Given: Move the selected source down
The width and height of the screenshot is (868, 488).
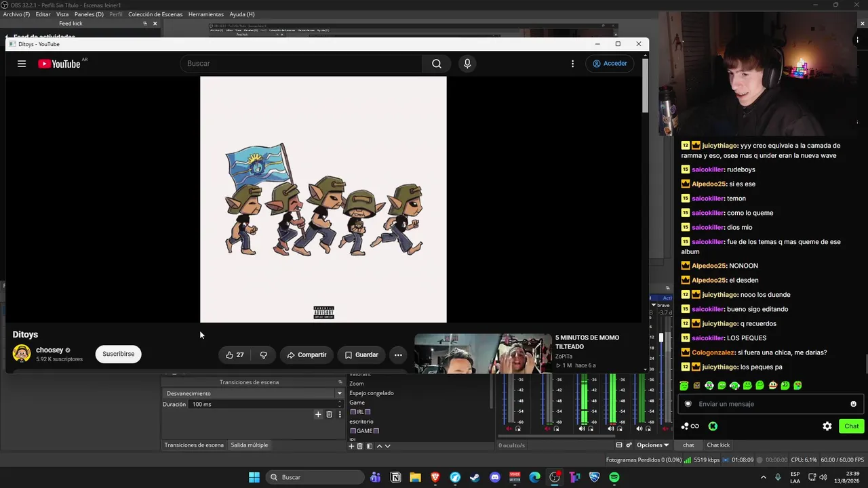Looking at the screenshot, I should point(387,446).
